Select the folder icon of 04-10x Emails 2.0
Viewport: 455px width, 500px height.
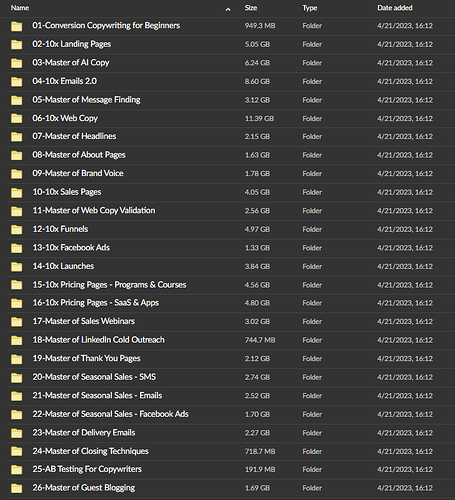[17, 82]
